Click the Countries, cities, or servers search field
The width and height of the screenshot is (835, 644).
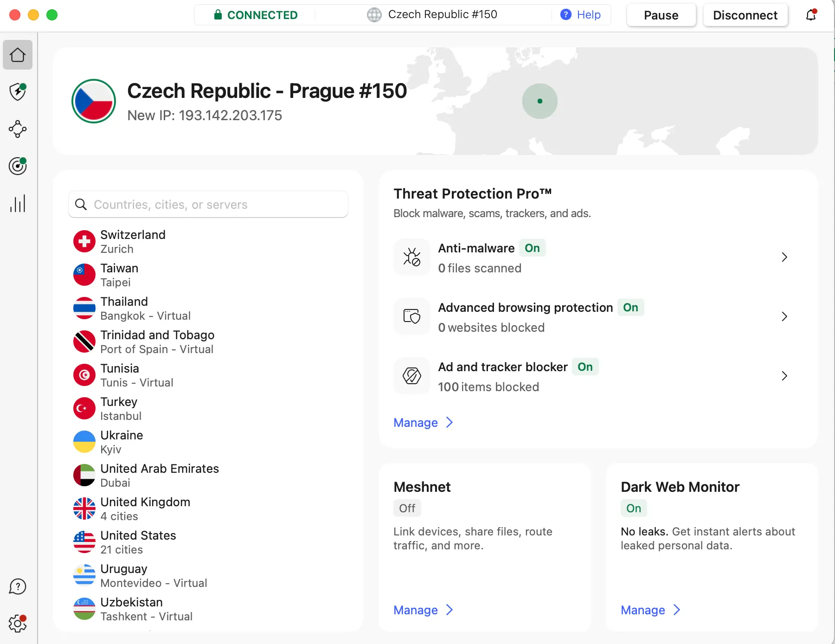tap(209, 205)
